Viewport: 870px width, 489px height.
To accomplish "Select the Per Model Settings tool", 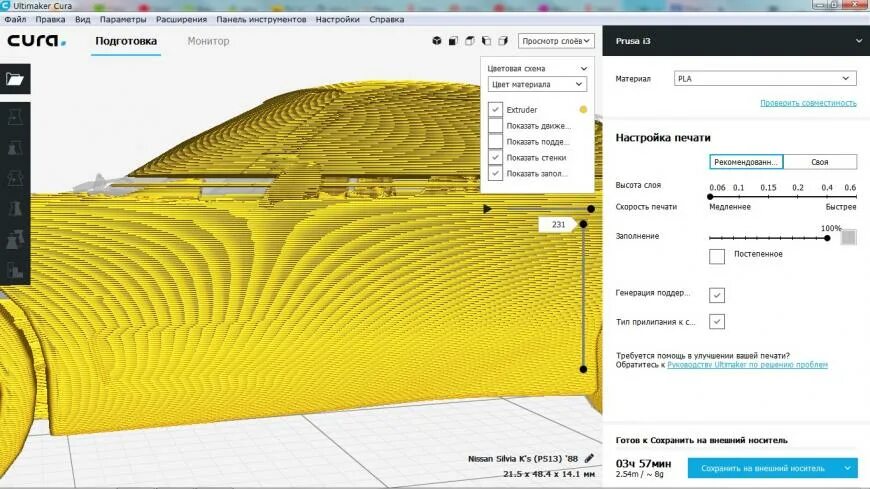I will (x=15, y=240).
